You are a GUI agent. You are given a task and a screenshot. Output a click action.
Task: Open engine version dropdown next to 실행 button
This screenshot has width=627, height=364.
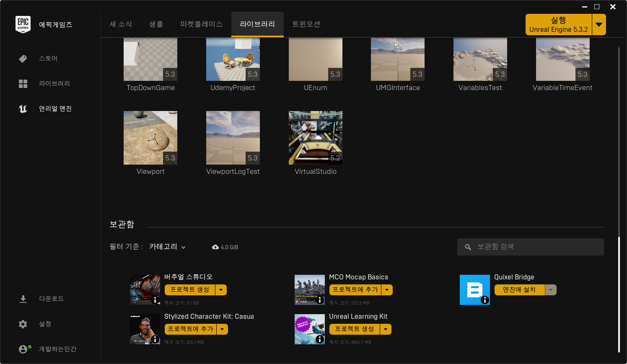tap(599, 24)
